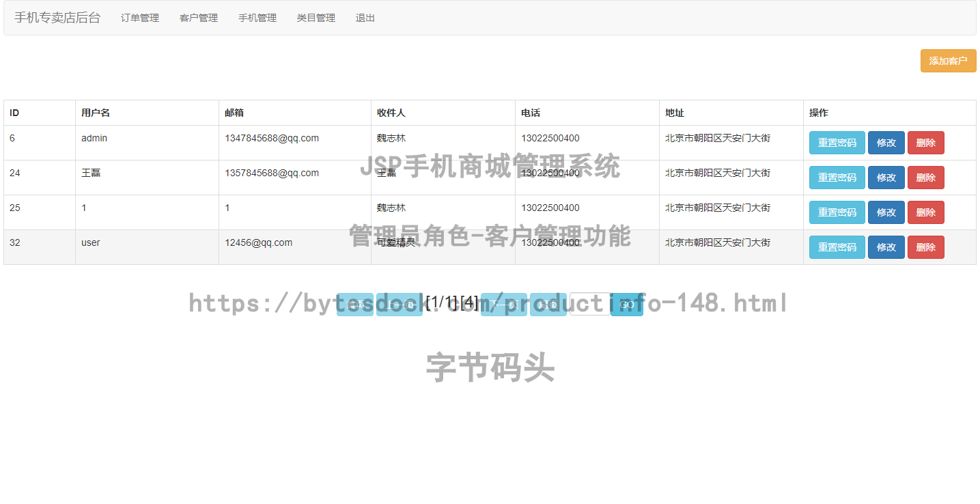Click 修改 for user admin

[x=886, y=143]
